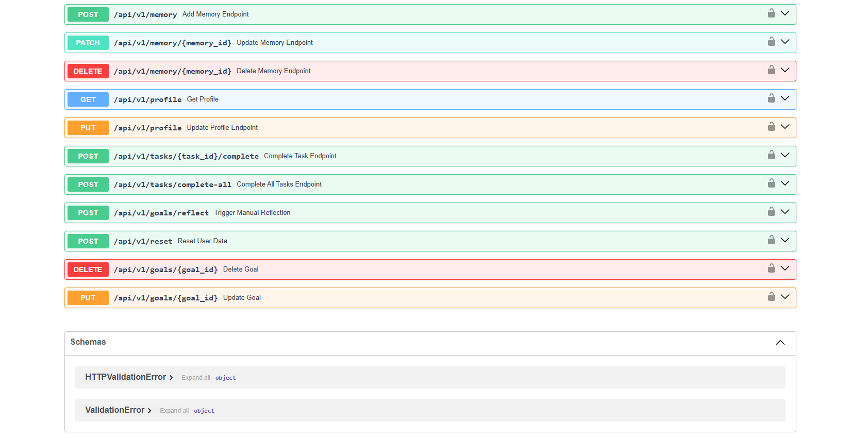
Task: Click the lock icon on Update Goal row
Action: 772,296
